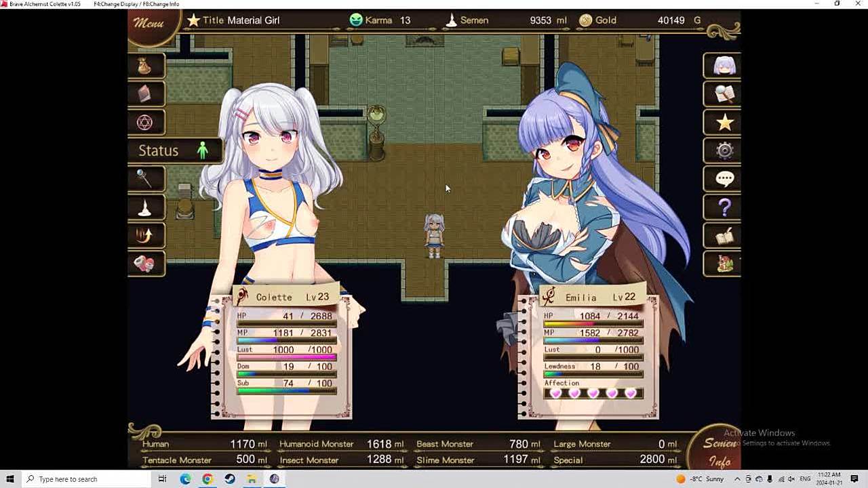Viewport: 868px width, 488px height.
Task: Click Colette's MP bar
Action: (285, 340)
